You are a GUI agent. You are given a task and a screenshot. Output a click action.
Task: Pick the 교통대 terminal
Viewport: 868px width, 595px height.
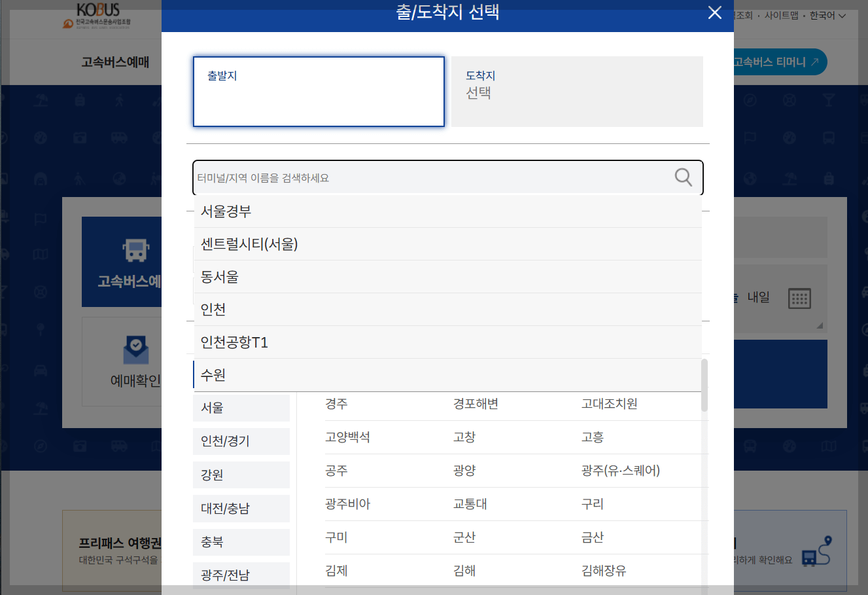470,504
